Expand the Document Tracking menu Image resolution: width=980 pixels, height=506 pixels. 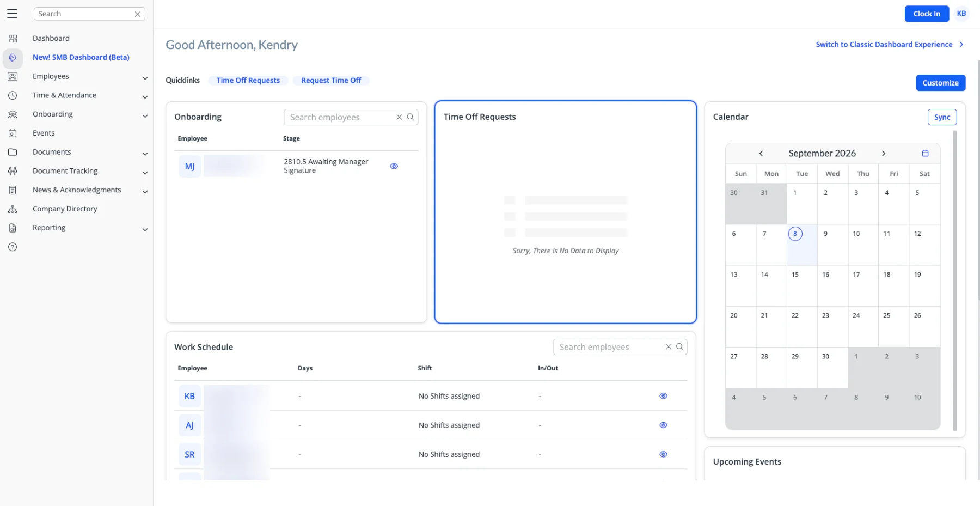[x=145, y=173]
